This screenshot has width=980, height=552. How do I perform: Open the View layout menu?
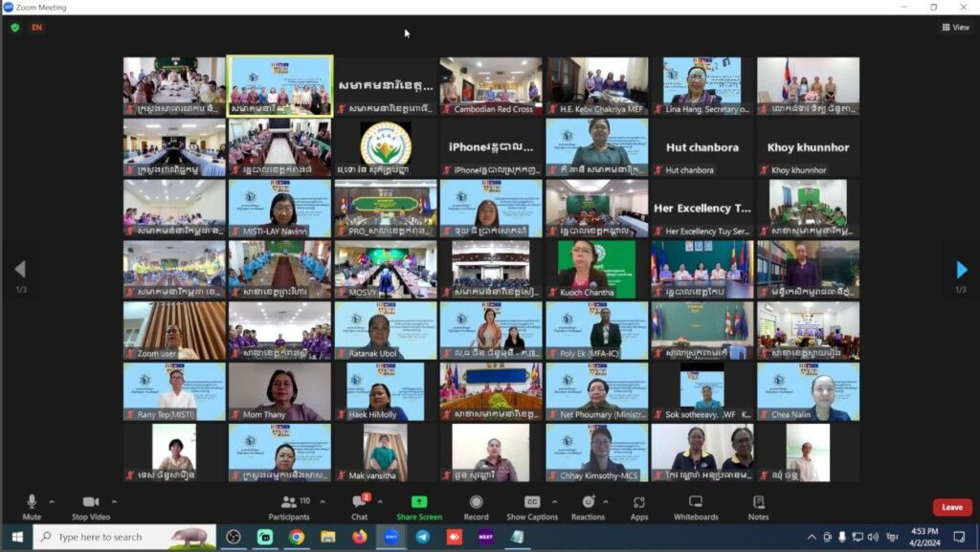pos(955,28)
